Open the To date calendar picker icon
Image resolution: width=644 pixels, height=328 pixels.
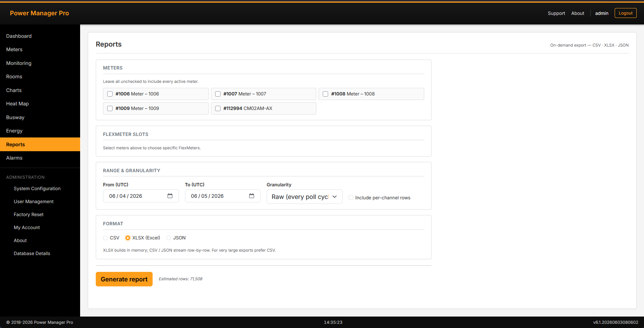click(251, 196)
